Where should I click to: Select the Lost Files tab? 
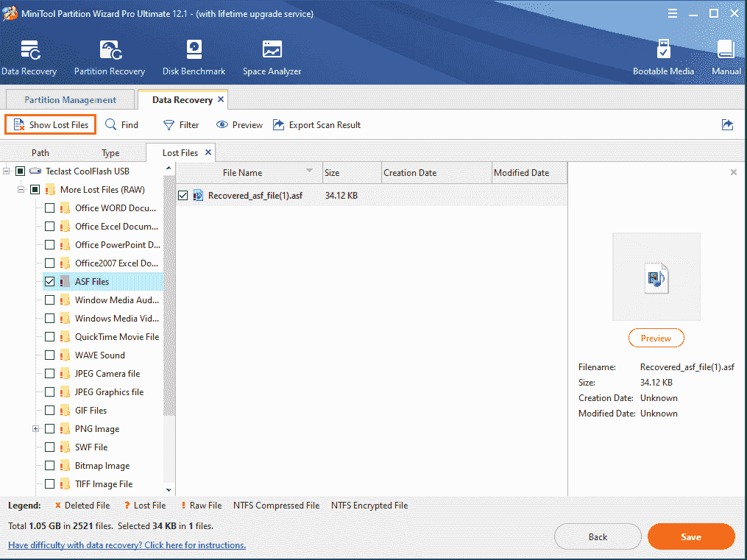pos(180,153)
